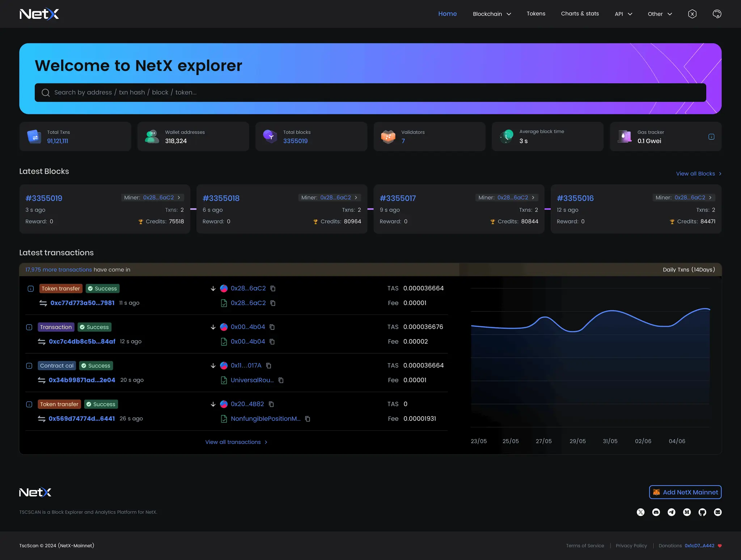Click Validators stat icon
The image size is (741, 560).
[x=388, y=137]
